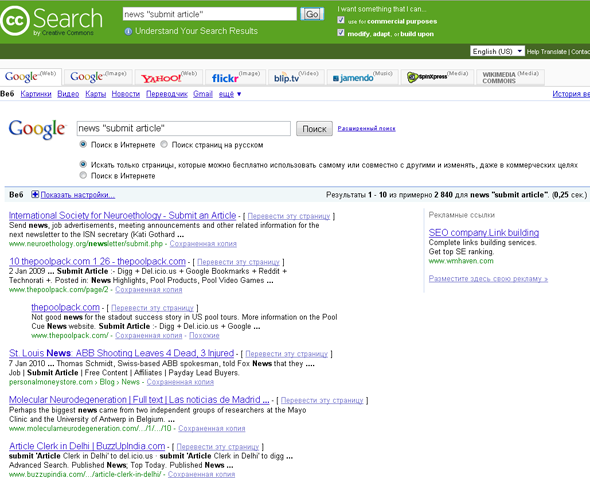Click the Go button in CC Search
Viewport: 590px width, 478px height.
pyautogui.click(x=312, y=14)
